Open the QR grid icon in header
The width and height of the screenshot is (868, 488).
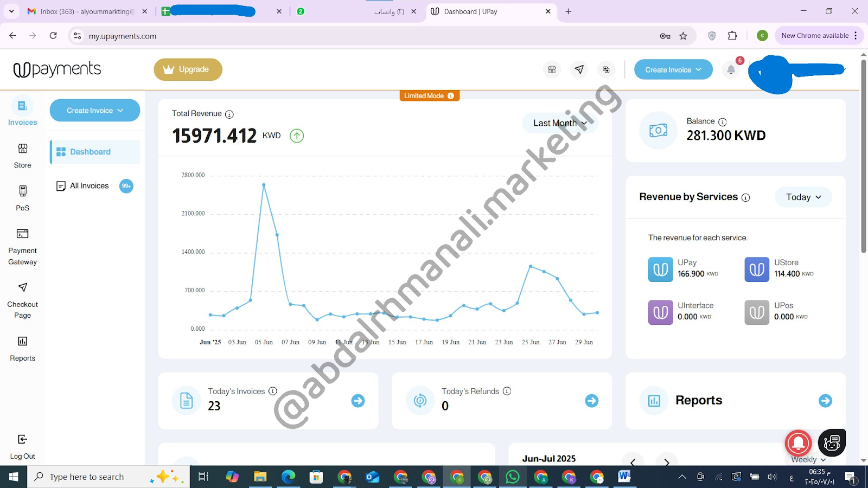pos(552,69)
